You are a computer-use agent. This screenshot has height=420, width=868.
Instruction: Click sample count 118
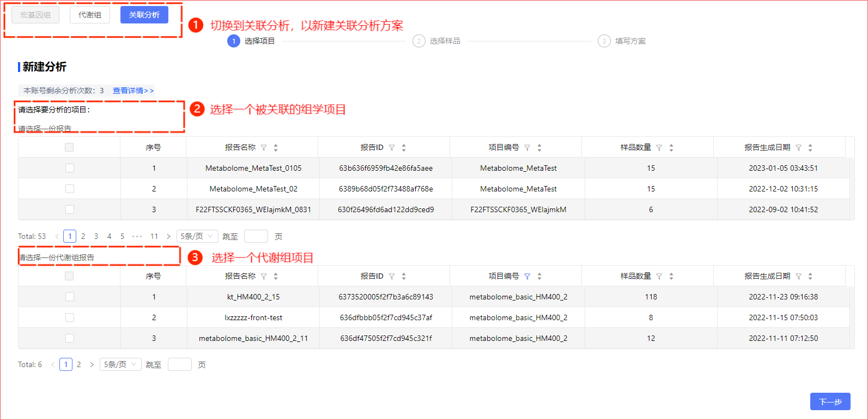click(651, 297)
